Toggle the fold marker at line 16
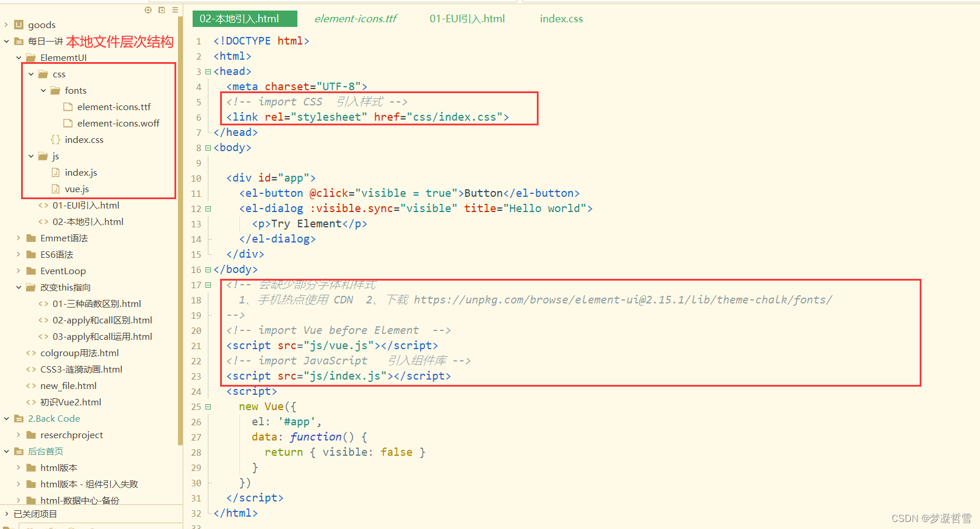 (x=208, y=269)
